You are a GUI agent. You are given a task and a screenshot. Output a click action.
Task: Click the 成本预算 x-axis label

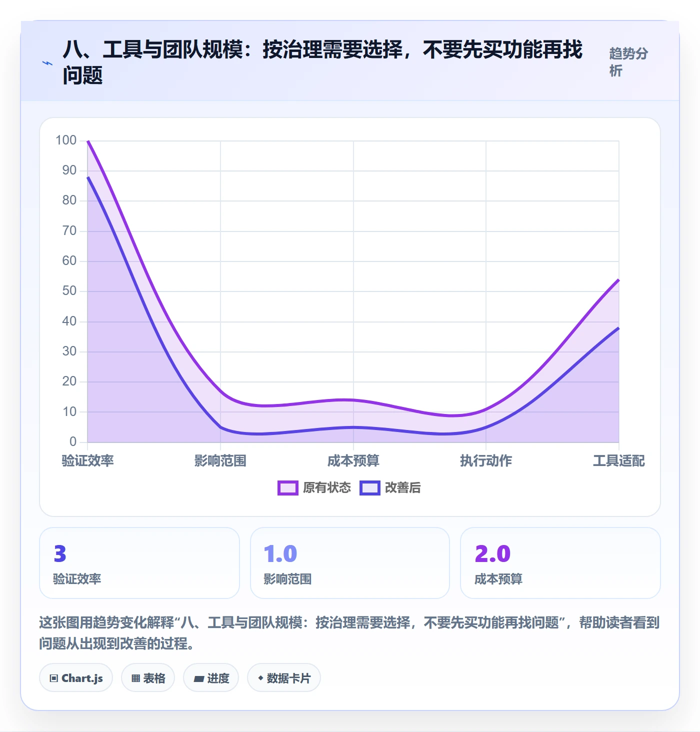(x=353, y=460)
